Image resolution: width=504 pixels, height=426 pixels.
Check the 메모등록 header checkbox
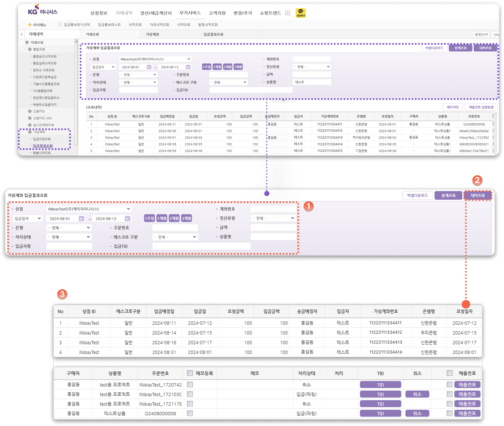190,373
